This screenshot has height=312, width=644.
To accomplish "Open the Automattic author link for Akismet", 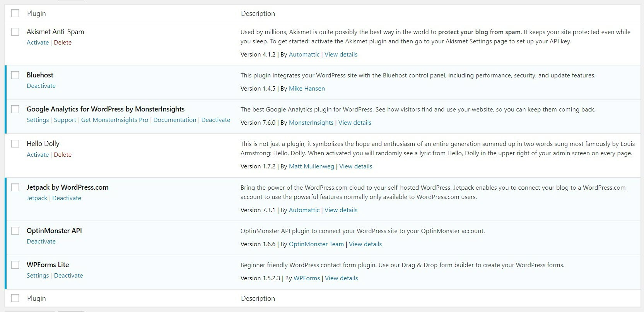I will pos(304,55).
